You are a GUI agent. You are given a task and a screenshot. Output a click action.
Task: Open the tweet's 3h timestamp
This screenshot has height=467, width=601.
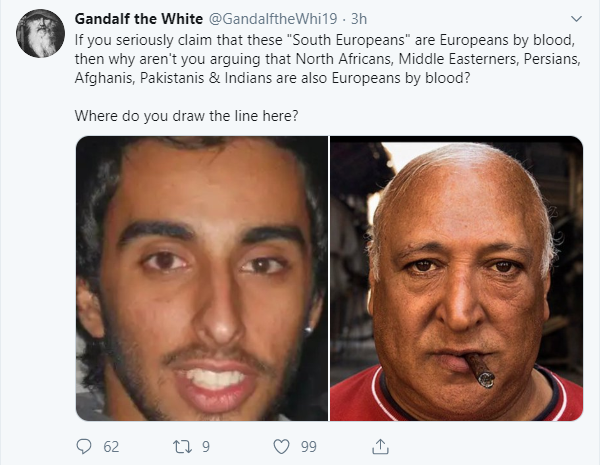click(x=359, y=19)
